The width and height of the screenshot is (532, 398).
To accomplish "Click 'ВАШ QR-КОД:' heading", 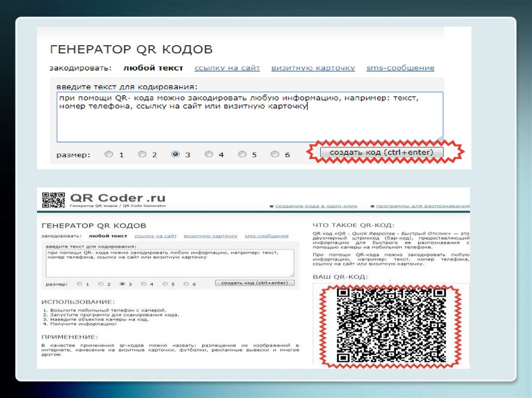I will (340, 277).
